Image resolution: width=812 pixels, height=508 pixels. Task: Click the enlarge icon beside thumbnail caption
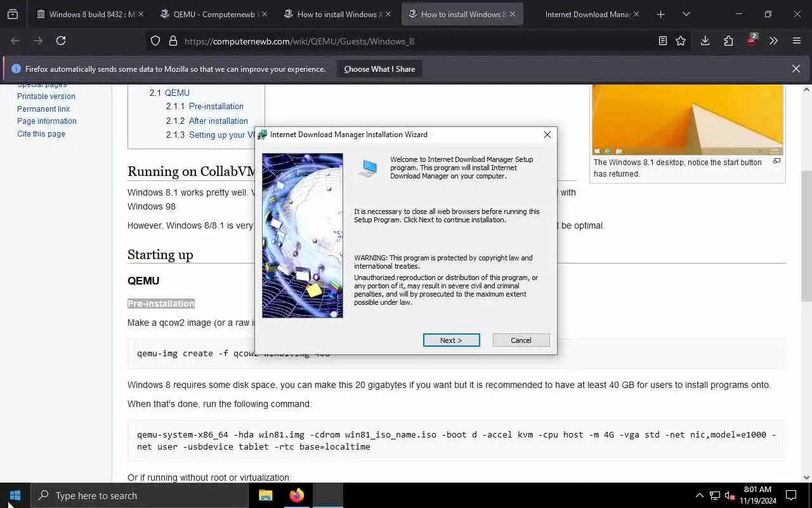pyautogui.click(x=776, y=161)
